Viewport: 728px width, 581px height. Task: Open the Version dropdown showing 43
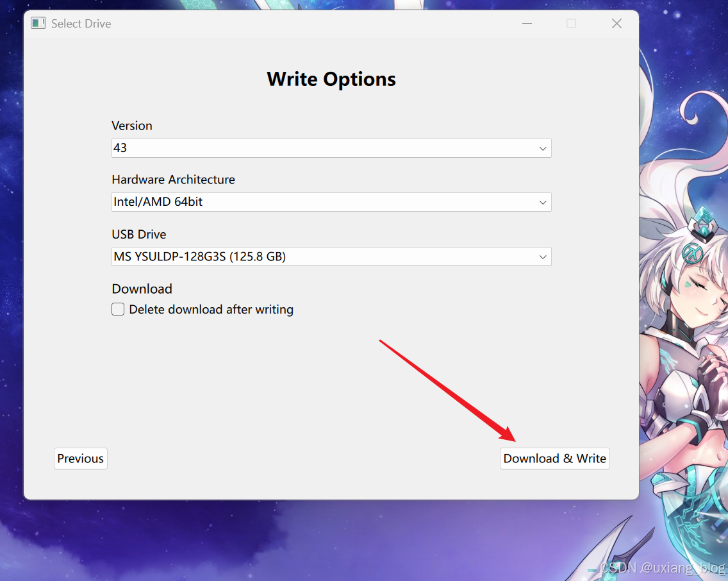pyautogui.click(x=331, y=148)
